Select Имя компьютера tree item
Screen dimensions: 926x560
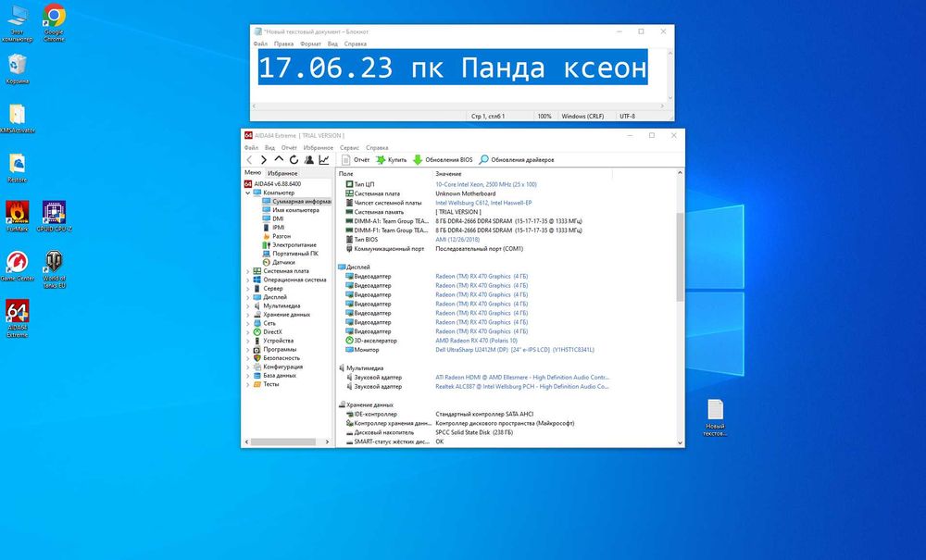291,210
